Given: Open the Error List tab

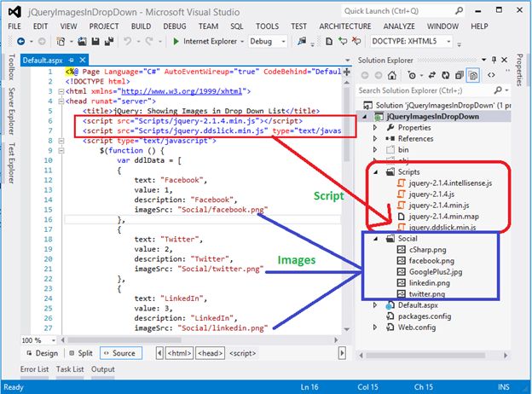Looking at the screenshot, I should (x=34, y=369).
